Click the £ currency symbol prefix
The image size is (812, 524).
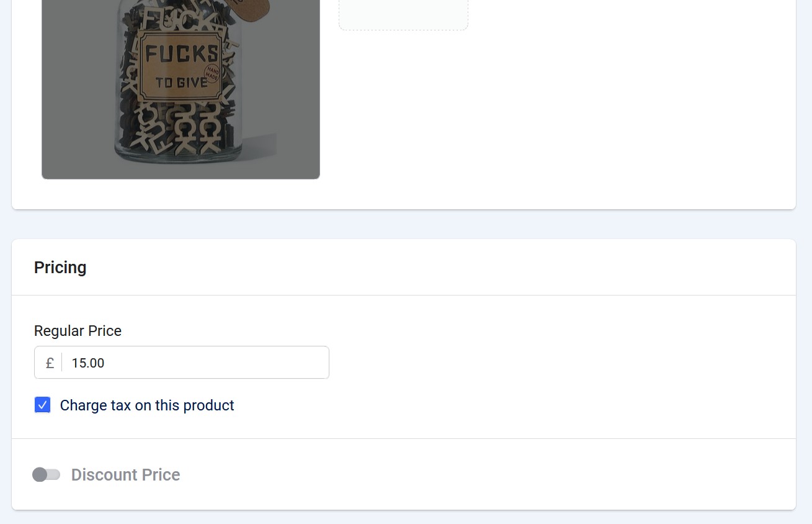[50, 363]
